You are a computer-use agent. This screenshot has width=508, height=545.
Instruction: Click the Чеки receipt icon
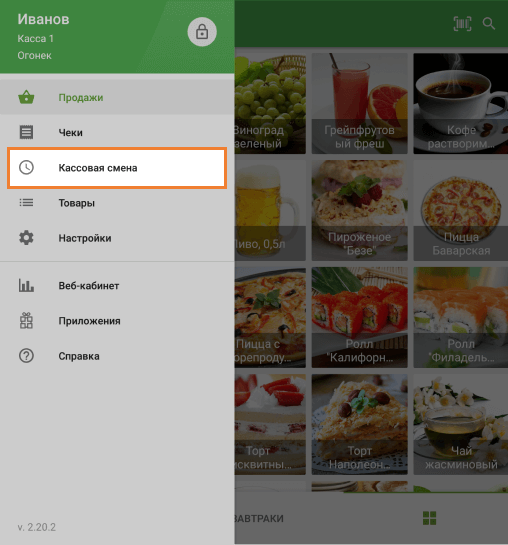26,132
